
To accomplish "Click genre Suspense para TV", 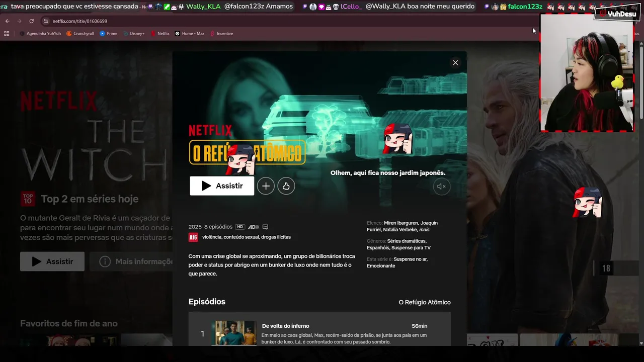I will [x=411, y=248].
